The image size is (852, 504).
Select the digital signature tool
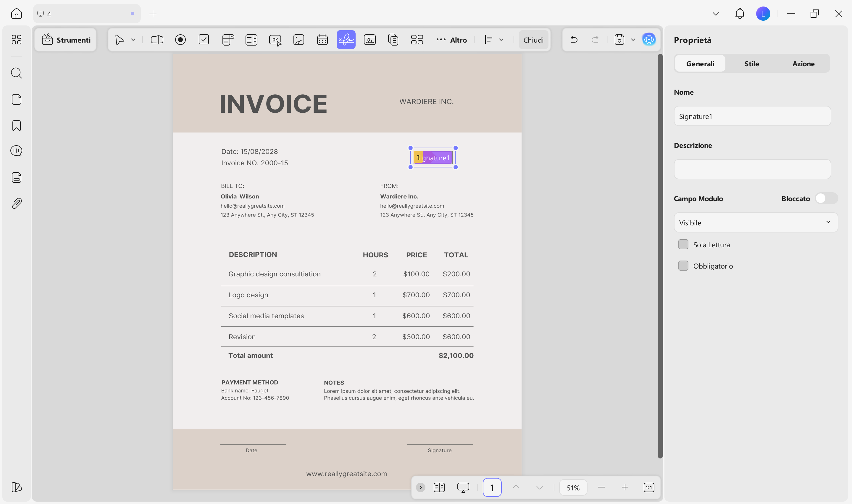pos(369,40)
